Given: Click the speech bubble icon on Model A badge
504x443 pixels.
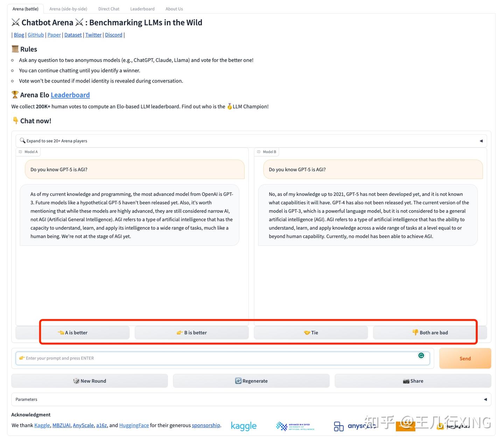Looking at the screenshot, I should click(x=21, y=152).
